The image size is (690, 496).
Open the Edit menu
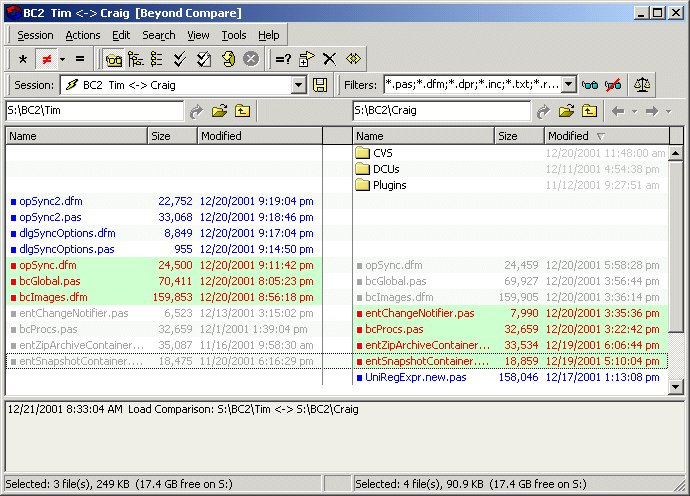[x=121, y=35]
